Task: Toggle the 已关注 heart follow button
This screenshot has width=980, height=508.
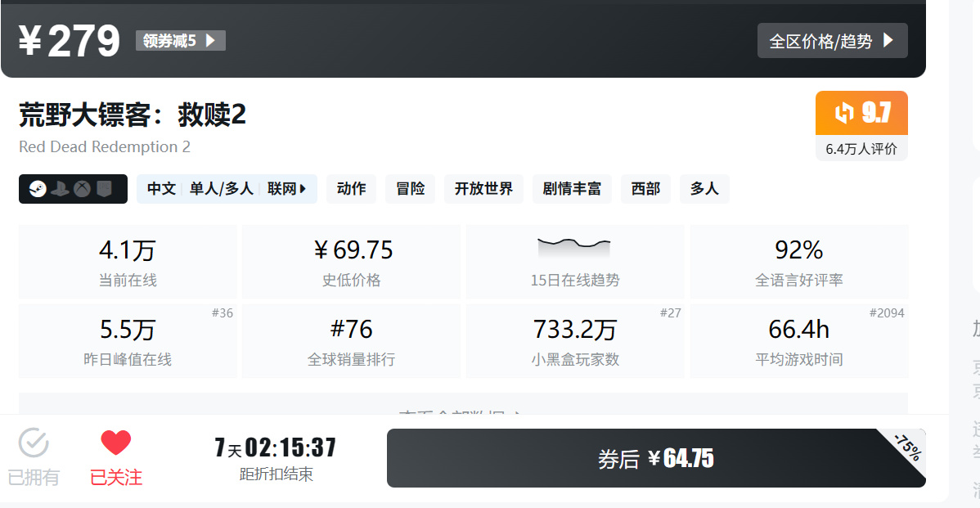Action: click(115, 457)
